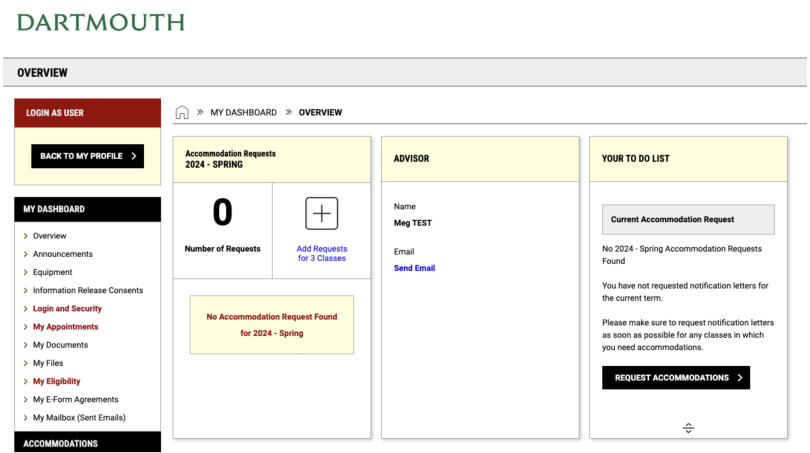This screenshot has height=453, width=810.
Task: Click My Dashboard breadcrumb
Action: tap(243, 112)
